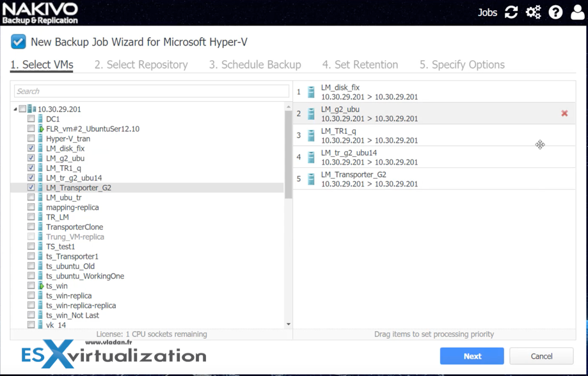
Task: Click the VM icon of LM_tr_g2_ubu14 in priority list
Action: [x=311, y=157]
